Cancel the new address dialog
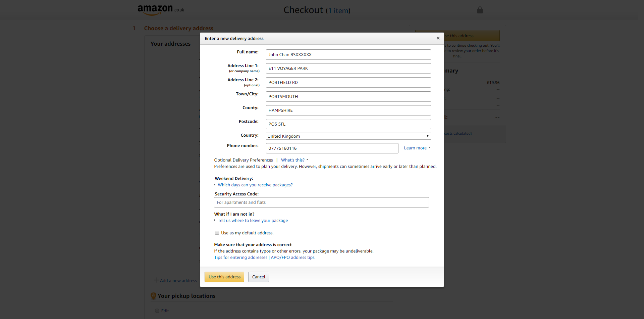 point(258,277)
